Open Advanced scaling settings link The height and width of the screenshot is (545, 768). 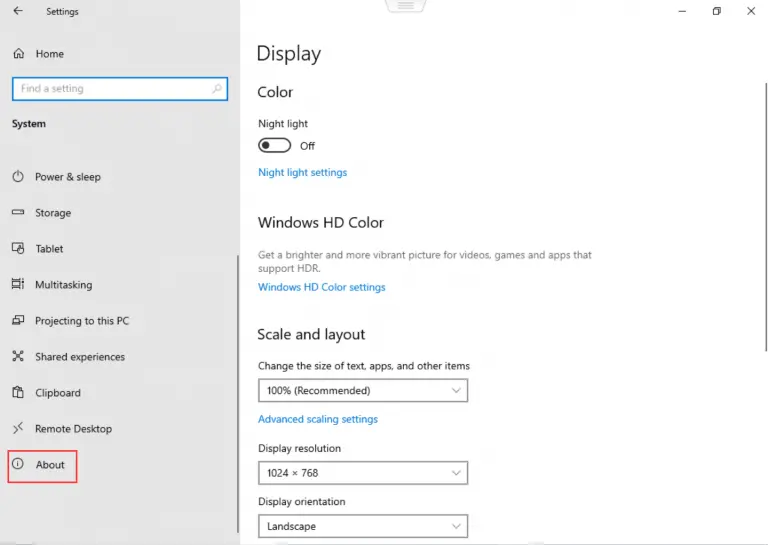(317, 419)
